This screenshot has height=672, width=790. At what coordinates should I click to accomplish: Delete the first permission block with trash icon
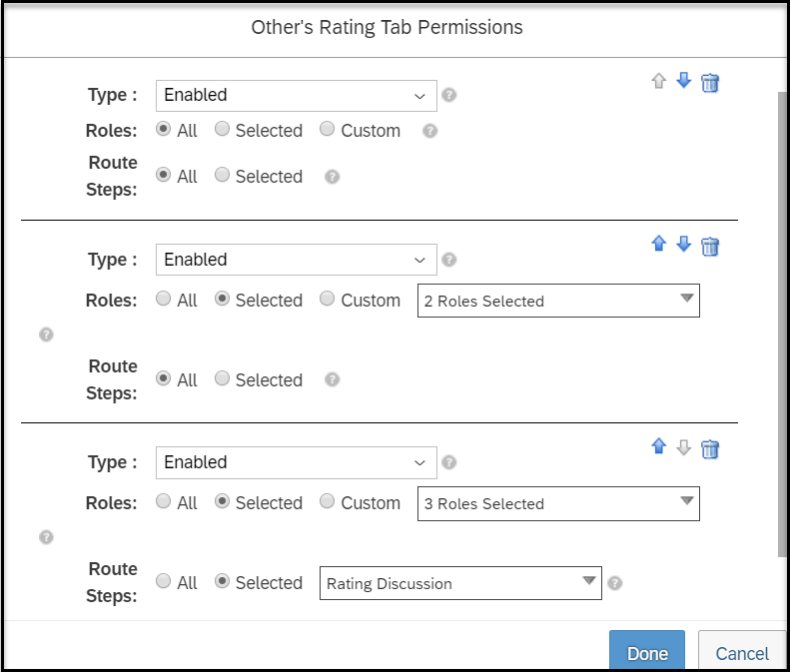pos(710,82)
